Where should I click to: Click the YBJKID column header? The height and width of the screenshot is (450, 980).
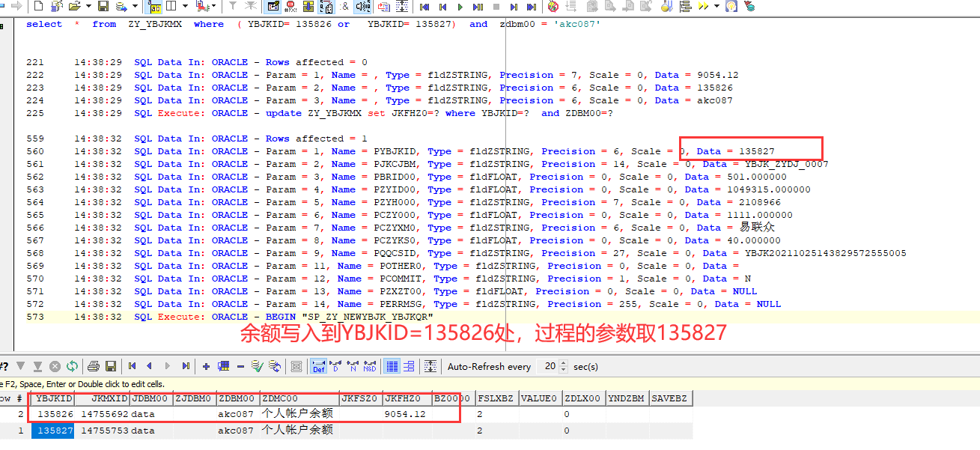(52, 398)
